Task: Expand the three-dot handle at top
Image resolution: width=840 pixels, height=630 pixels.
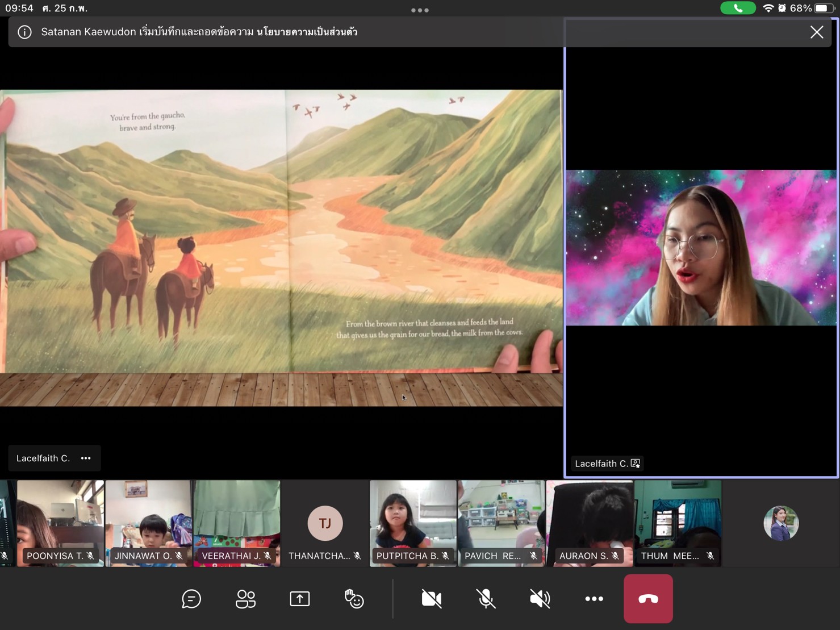Action: pos(420,10)
